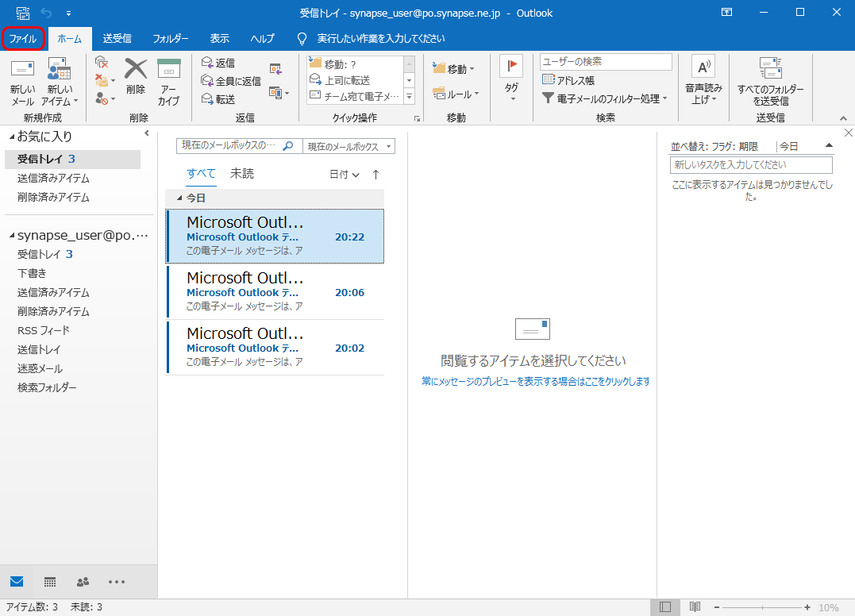Open the 下書き folder
This screenshot has width=855, height=616.
coord(32,273)
